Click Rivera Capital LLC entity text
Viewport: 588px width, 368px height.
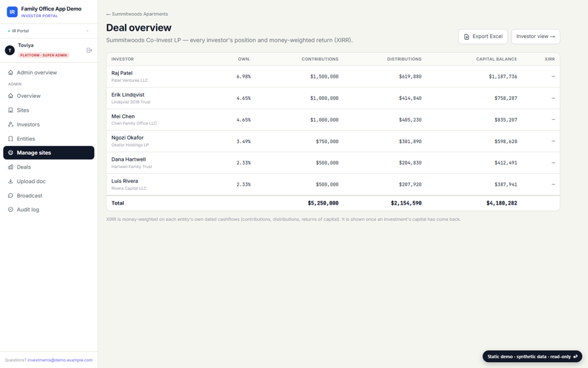129,188
